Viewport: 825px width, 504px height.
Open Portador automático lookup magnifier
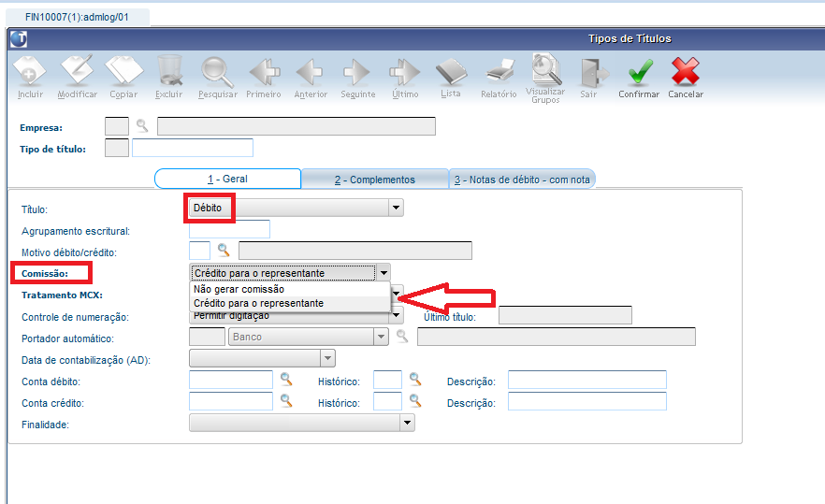point(402,337)
